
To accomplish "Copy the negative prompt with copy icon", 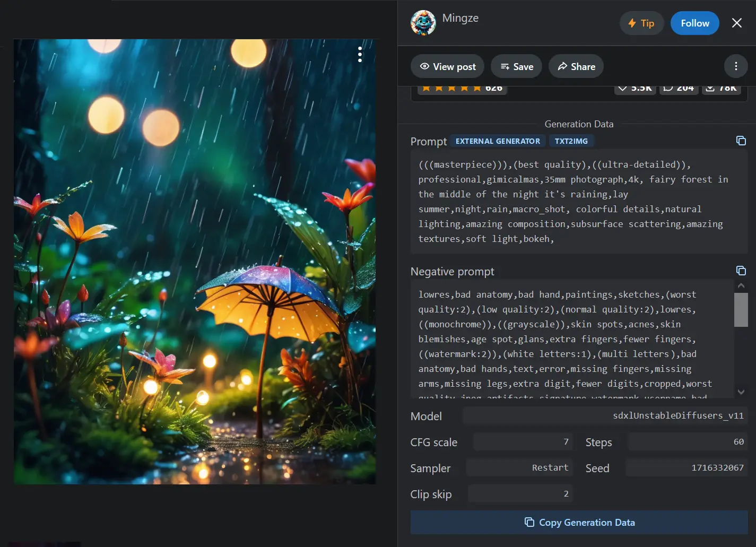I will coord(741,271).
